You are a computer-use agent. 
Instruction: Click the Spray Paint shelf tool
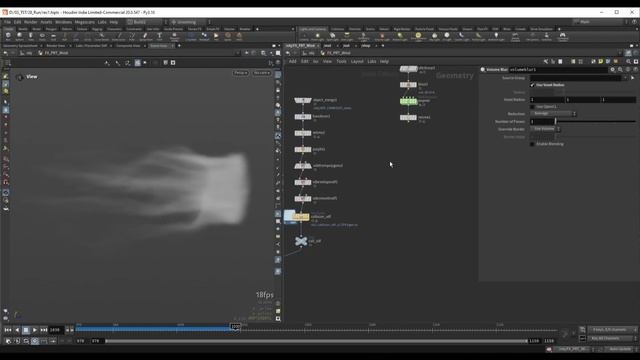145,37
